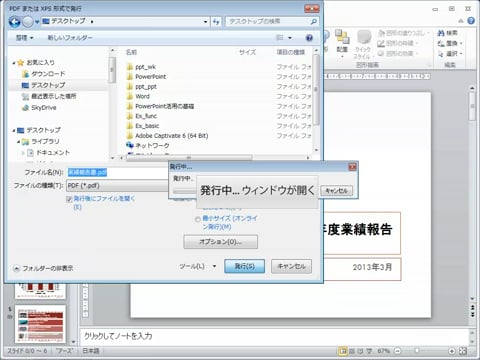Click the zoom in plus icon
Image resolution: width=480 pixels, height=360 pixels.
tap(452, 351)
